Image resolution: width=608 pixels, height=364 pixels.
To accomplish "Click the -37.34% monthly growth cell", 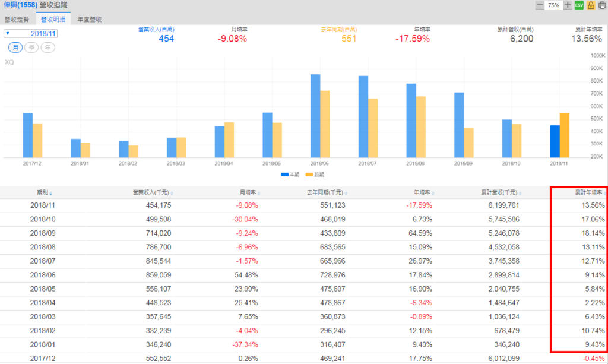I will 245,345.
